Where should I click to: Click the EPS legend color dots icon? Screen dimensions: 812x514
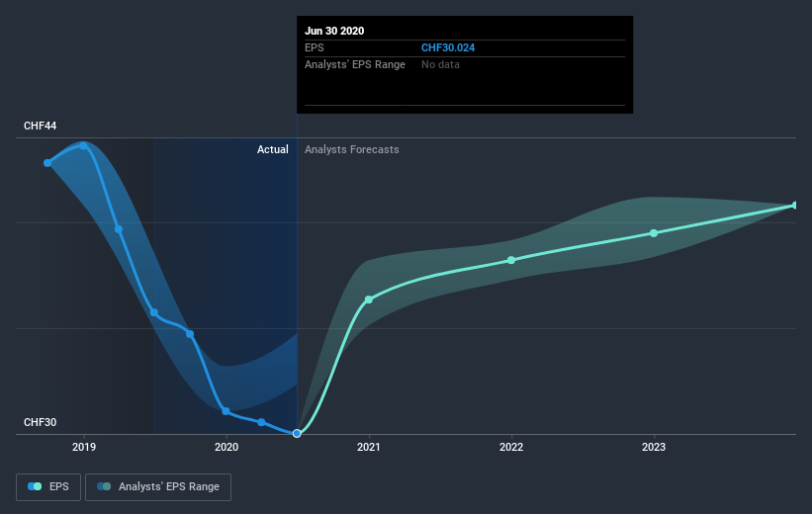35,486
